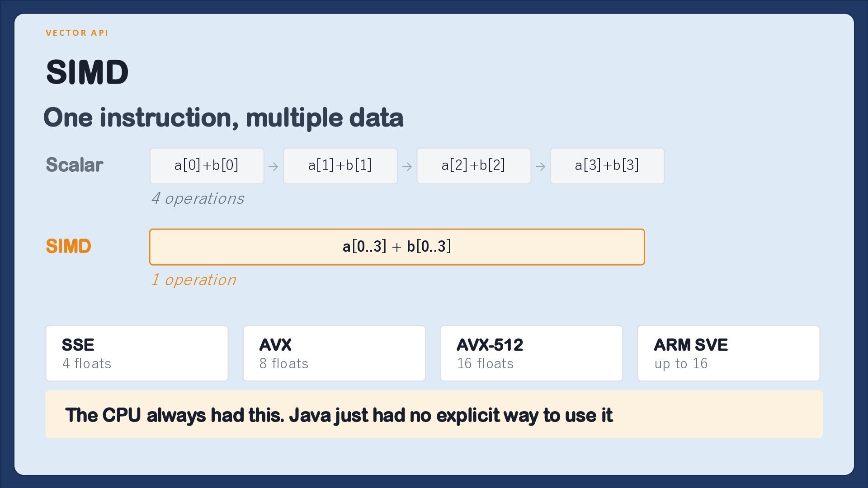The height and width of the screenshot is (488, 868).
Task: Open the SSE 4 floats card
Action: tap(137, 353)
